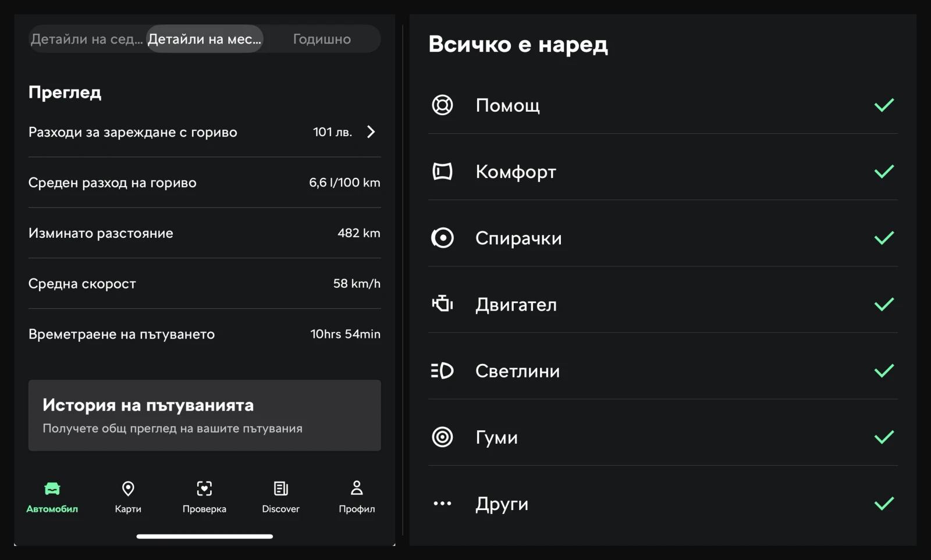Select the Детайли на мес... tab

[x=204, y=39]
